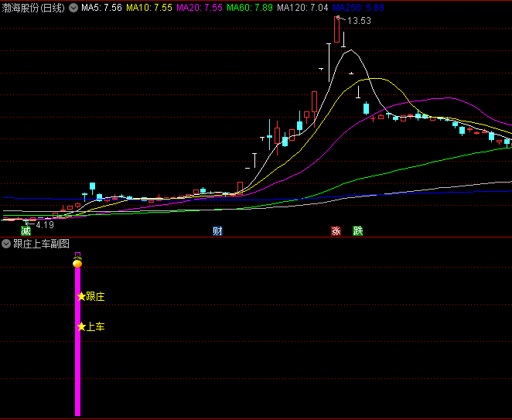The height and width of the screenshot is (420, 512).
Task: Click the orange fruit signal icon
Action: click(77, 262)
